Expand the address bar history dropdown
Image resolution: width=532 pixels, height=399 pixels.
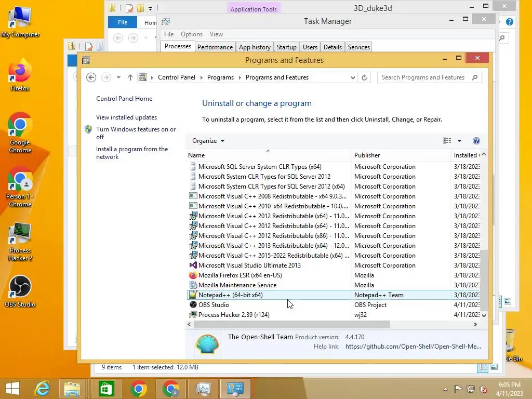pyautogui.click(x=353, y=78)
